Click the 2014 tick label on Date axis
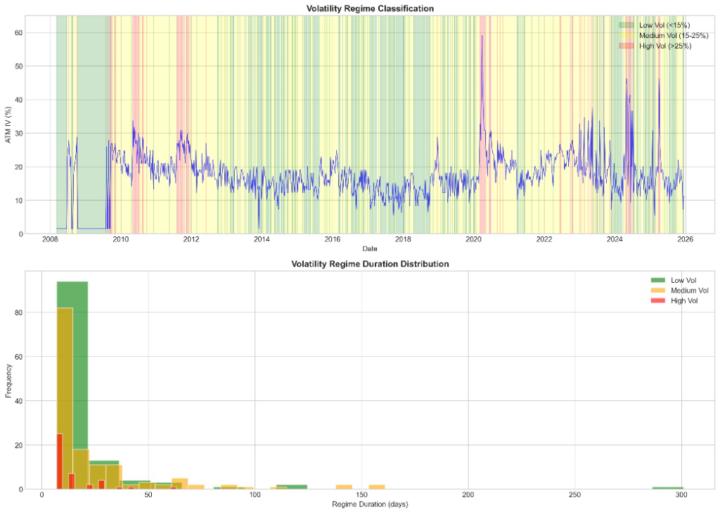The width and height of the screenshot is (720, 513). tap(262, 239)
